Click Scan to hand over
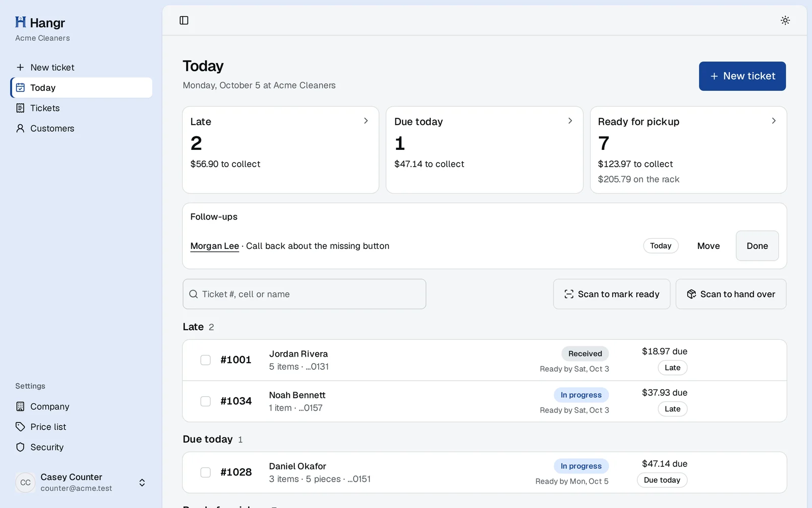 pos(731,294)
